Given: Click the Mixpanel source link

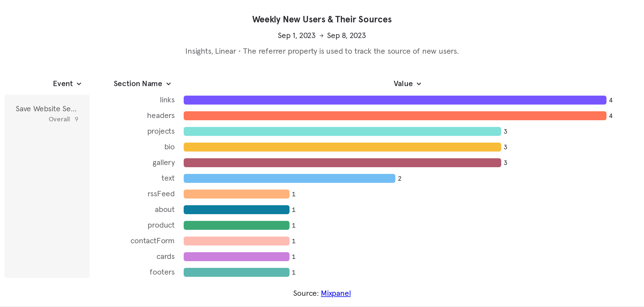Looking at the screenshot, I should point(336,293).
